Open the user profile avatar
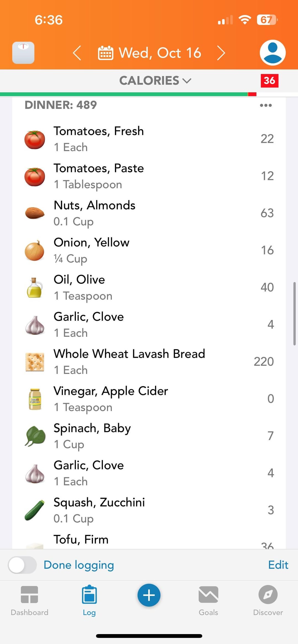Viewport: 298px width, 644px height. pos(272,53)
